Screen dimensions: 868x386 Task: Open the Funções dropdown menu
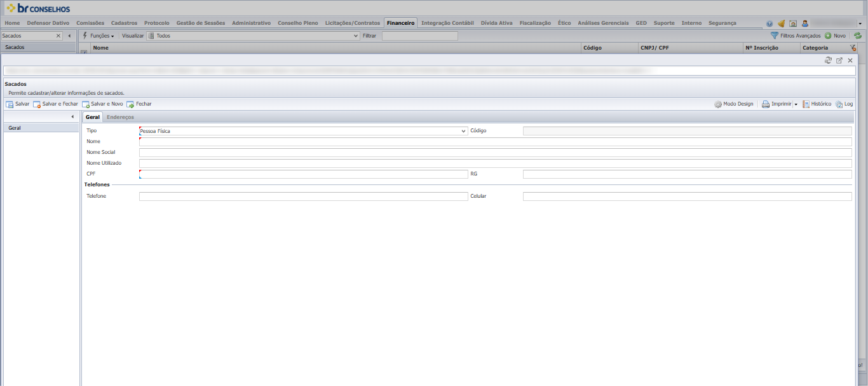(x=98, y=36)
